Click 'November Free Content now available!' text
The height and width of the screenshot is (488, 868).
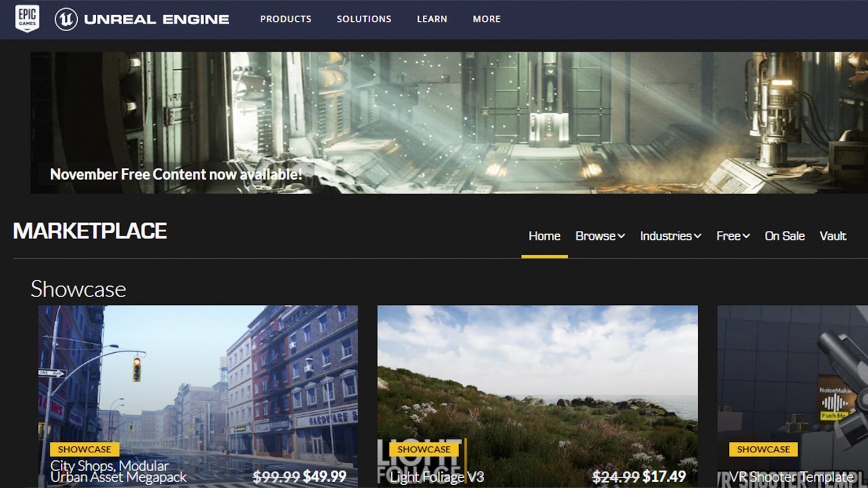coord(176,174)
